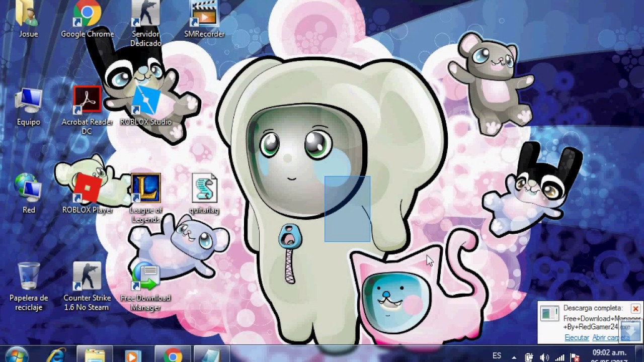Select the Equipo computer icon

tap(29, 107)
